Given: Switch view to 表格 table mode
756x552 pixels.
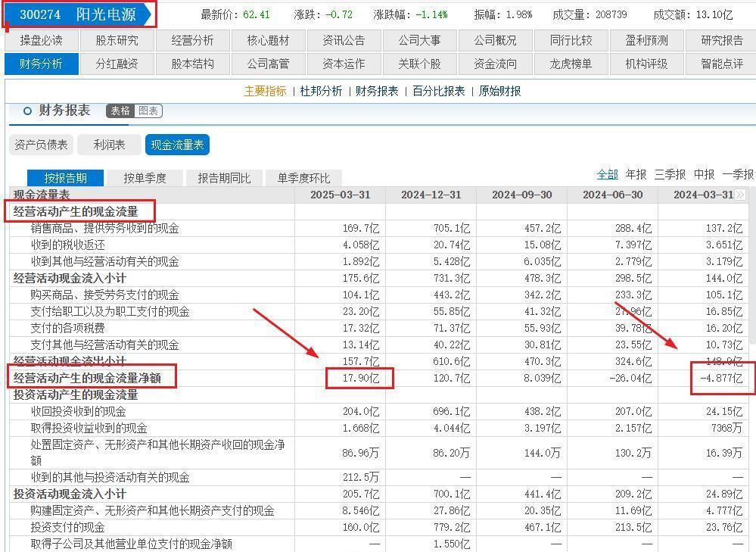Looking at the screenshot, I should [x=120, y=111].
